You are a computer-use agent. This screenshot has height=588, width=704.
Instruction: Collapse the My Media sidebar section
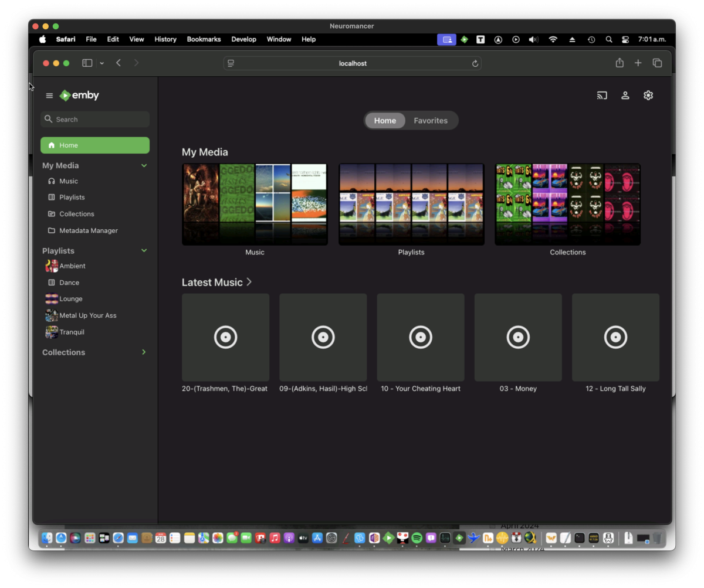(144, 165)
